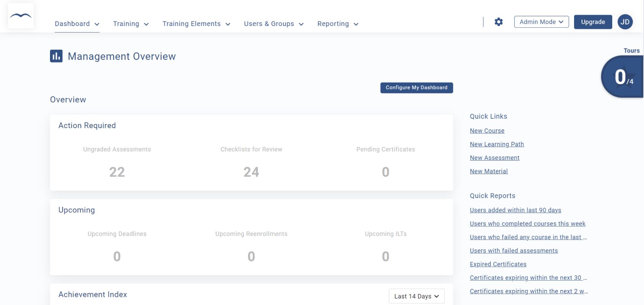Open the Training Elements menu
The image size is (644, 305).
coord(196,24)
